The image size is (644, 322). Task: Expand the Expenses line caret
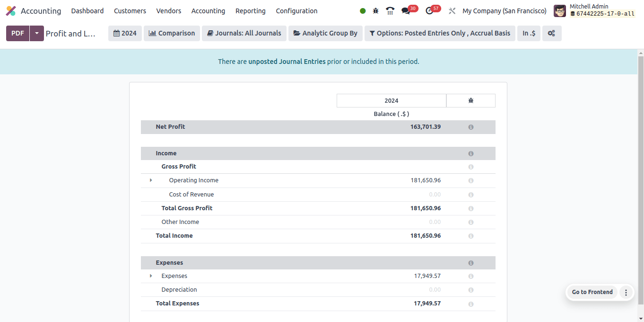point(151,276)
